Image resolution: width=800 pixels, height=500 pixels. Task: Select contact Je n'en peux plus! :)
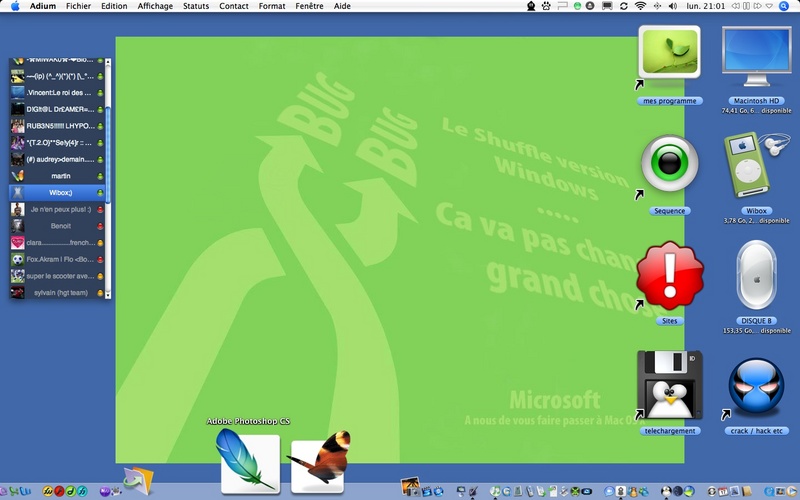click(x=57, y=209)
